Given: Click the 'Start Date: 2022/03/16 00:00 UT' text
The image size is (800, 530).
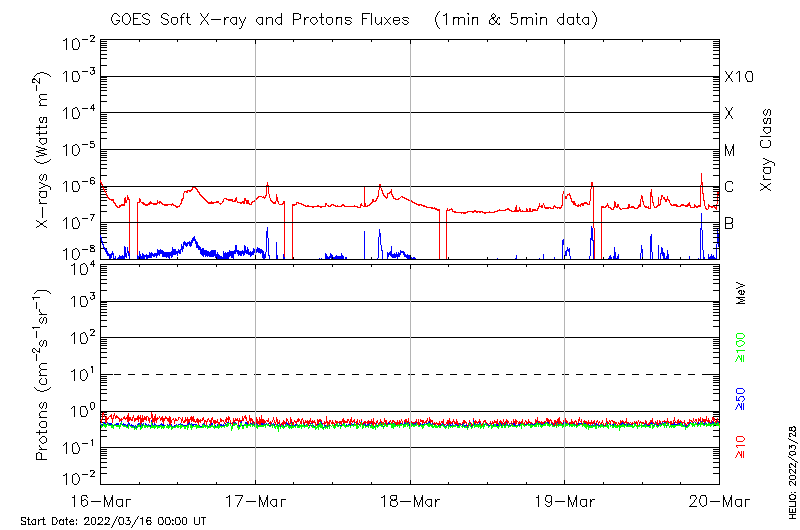Looking at the screenshot, I should 113,521.
